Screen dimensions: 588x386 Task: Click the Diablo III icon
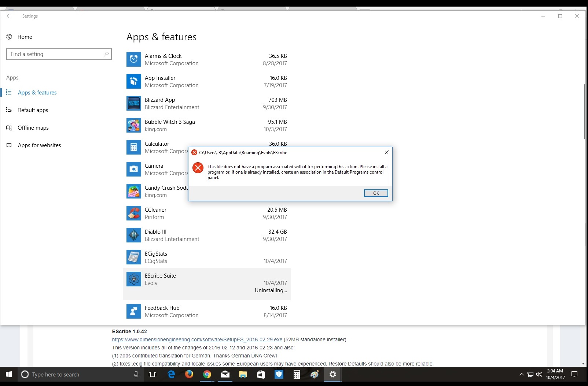point(133,235)
